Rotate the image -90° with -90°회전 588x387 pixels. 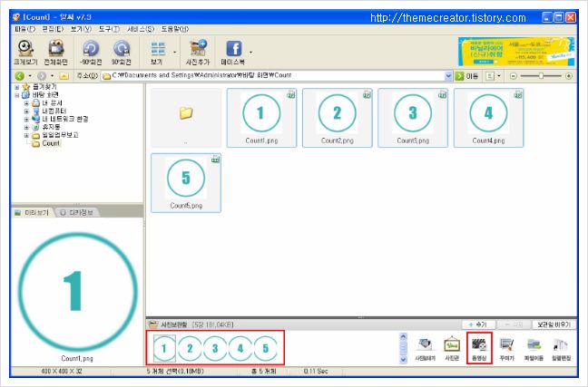91,52
